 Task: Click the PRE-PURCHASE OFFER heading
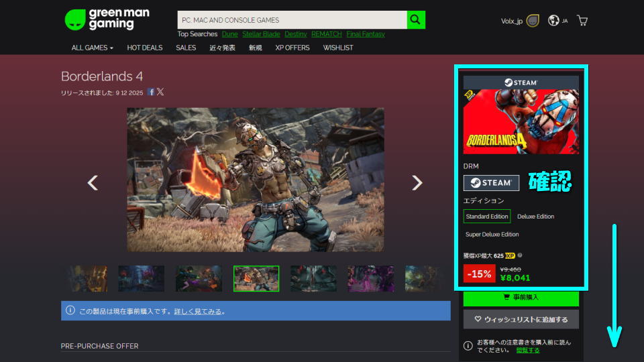99,346
